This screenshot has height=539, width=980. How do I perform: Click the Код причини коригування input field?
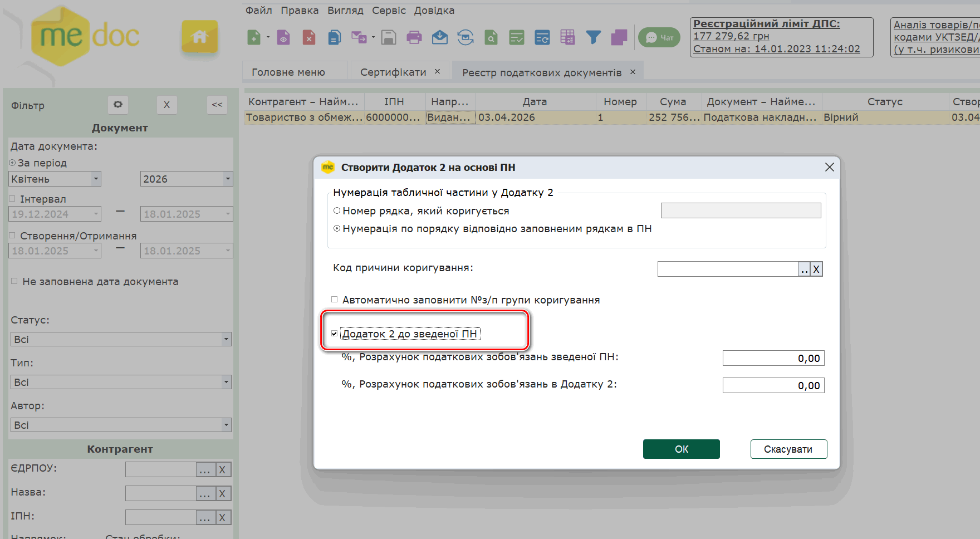point(727,269)
